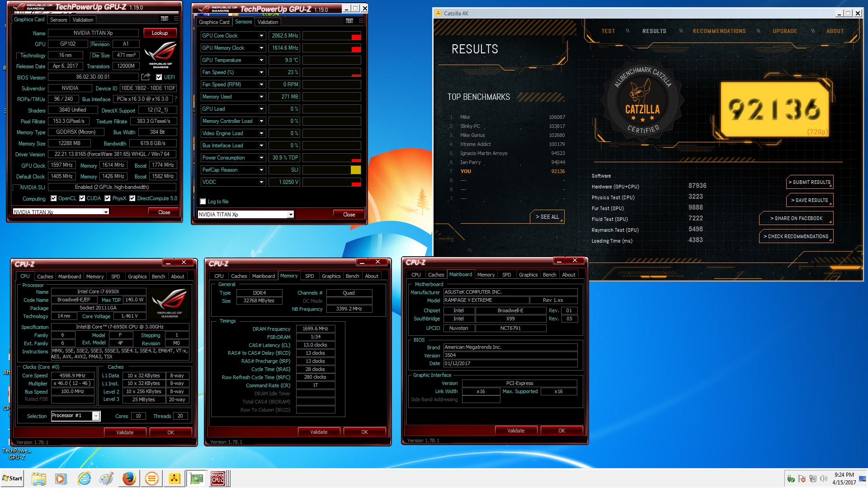868x488 pixels.
Task: Enable the Log to file checkbox
Action: pos(203,202)
